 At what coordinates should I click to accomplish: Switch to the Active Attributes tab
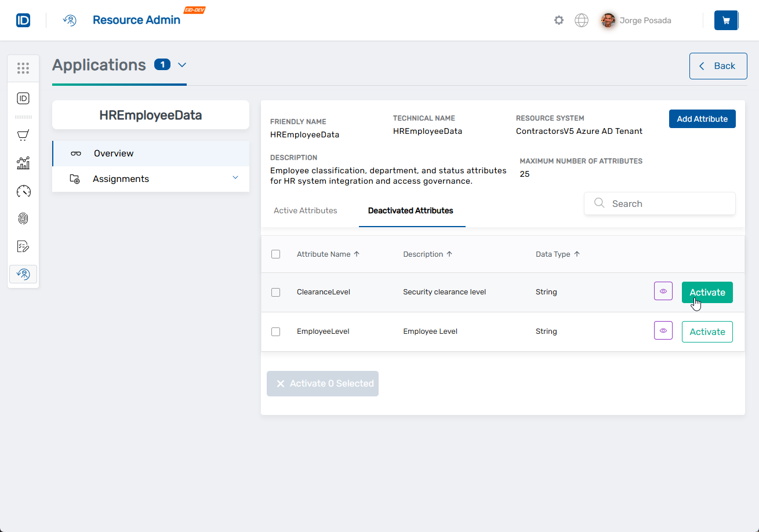(x=305, y=210)
